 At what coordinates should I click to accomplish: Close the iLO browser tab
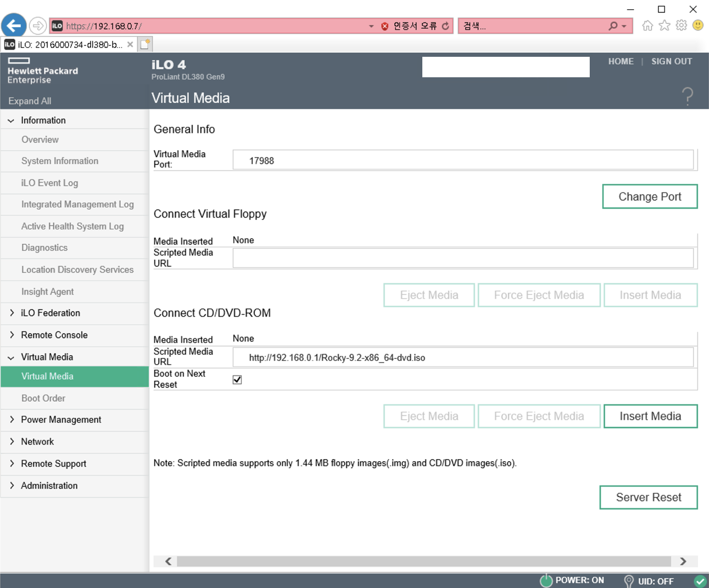pos(130,45)
